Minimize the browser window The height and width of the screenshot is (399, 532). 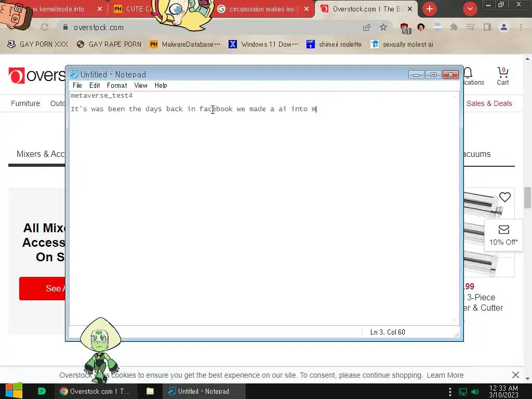click(488, 5)
